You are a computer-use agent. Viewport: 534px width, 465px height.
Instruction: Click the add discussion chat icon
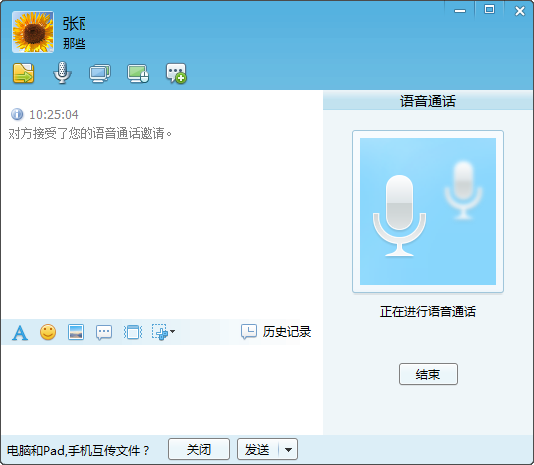tap(176, 73)
